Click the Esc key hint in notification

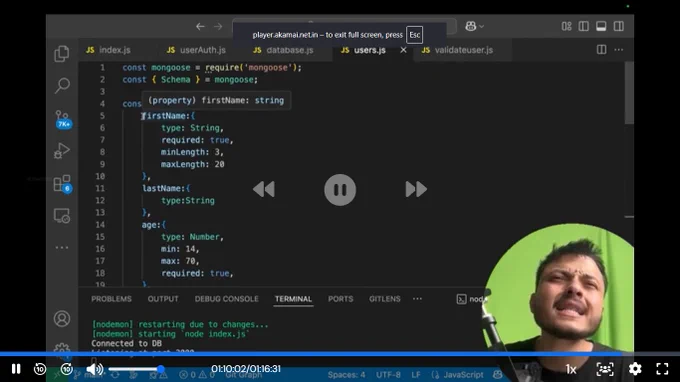415,35
